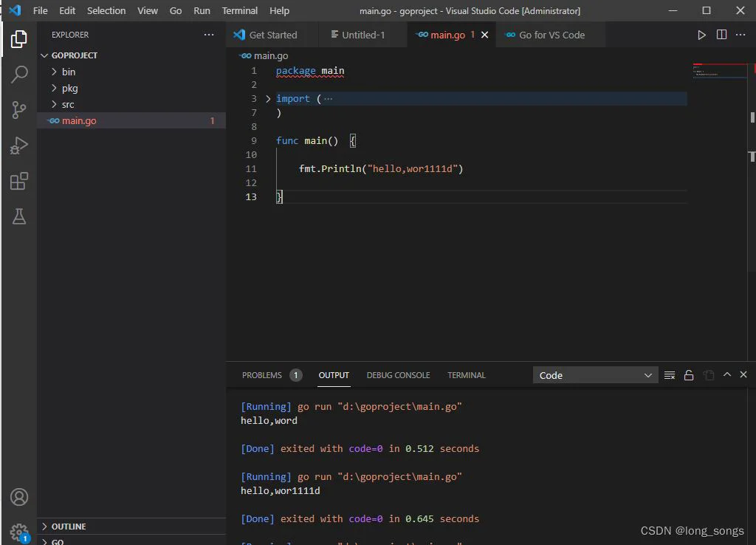
Task: Click the VS Code logo in title bar
Action: pyautogui.click(x=15, y=10)
